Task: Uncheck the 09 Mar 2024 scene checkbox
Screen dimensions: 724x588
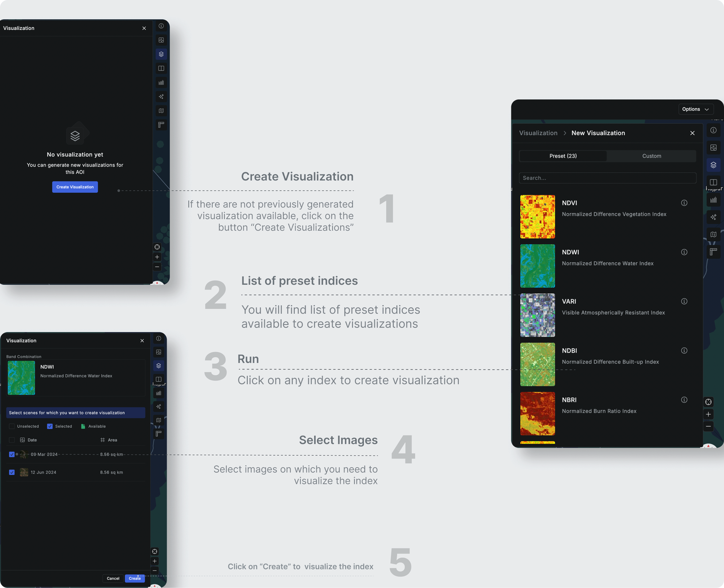Action: [12, 454]
